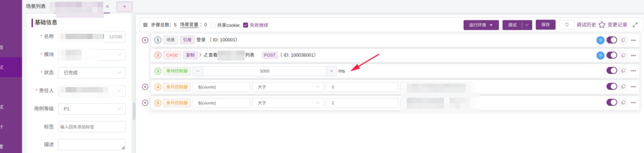Image resolution: width=644 pixels, height=153 pixels.
Task: Copy step 1 登录 using the copy icon
Action: click(623, 40)
